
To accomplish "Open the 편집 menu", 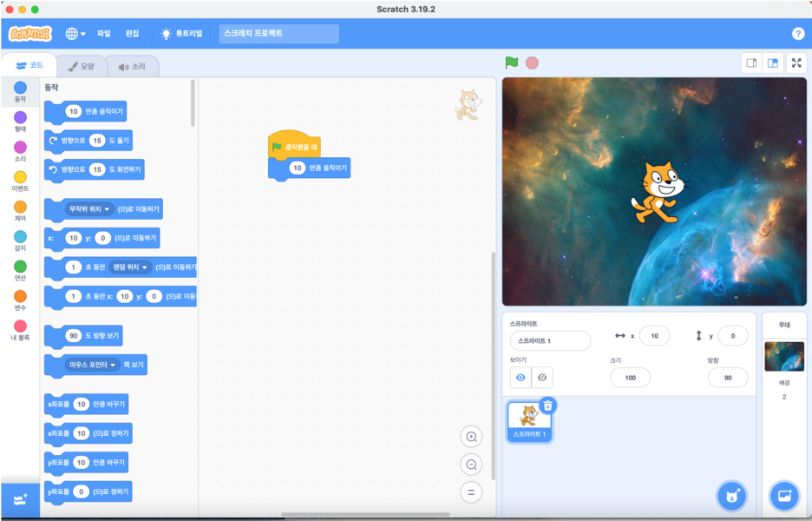I will [x=132, y=33].
